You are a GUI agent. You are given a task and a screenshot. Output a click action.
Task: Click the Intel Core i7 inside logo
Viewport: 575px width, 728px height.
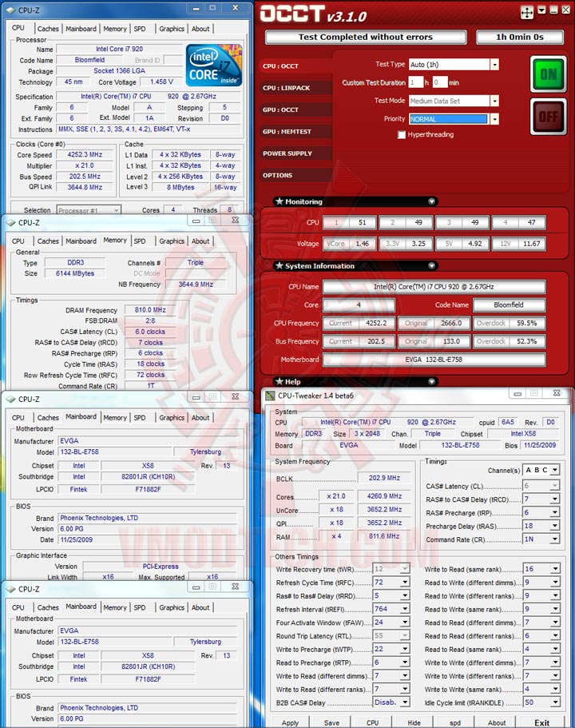213,65
